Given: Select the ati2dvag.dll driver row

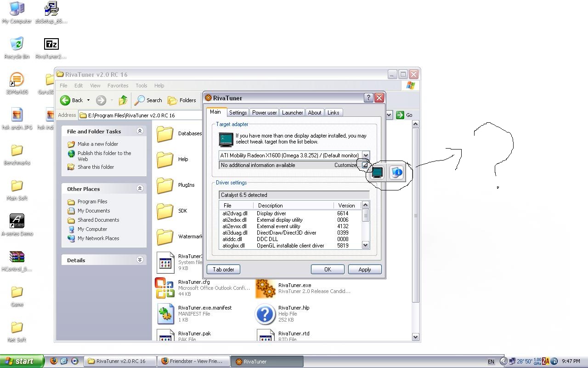Looking at the screenshot, I should (290, 213).
